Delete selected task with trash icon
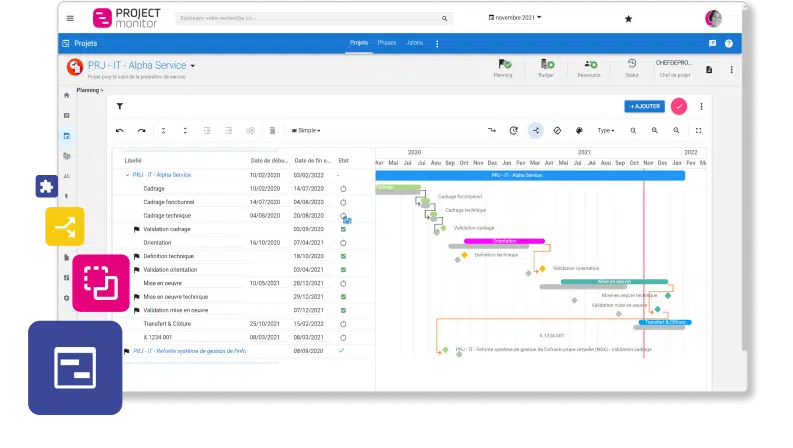Image resolution: width=793 pixels, height=448 pixels. point(272,130)
